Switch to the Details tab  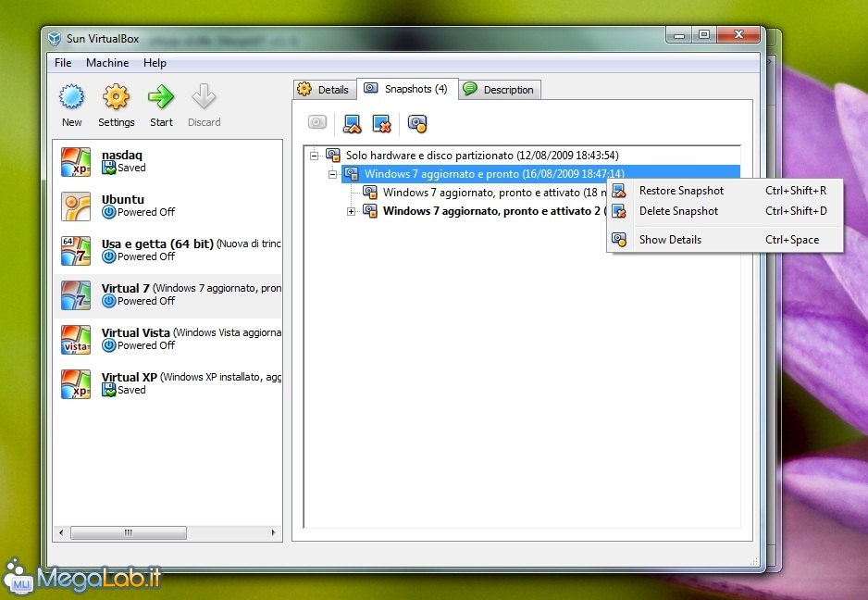(x=325, y=90)
